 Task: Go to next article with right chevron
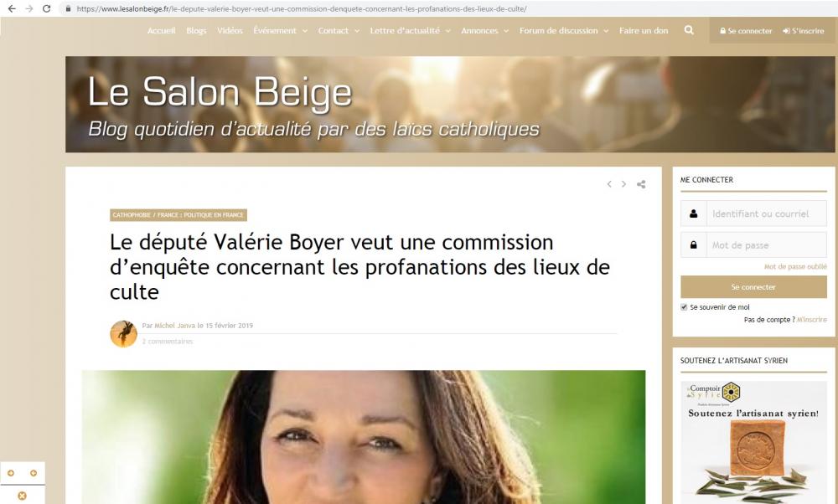coord(623,184)
